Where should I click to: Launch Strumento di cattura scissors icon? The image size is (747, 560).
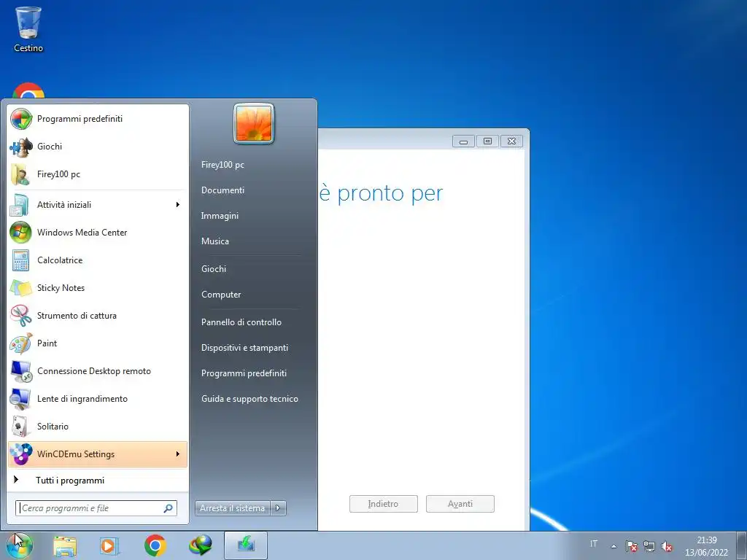(21, 315)
